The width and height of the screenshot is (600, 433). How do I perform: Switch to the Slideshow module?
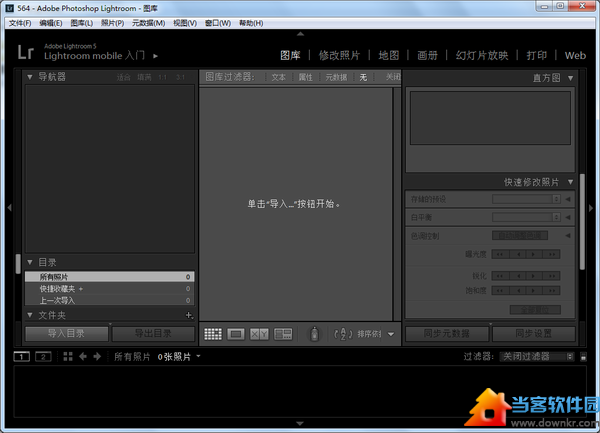482,55
